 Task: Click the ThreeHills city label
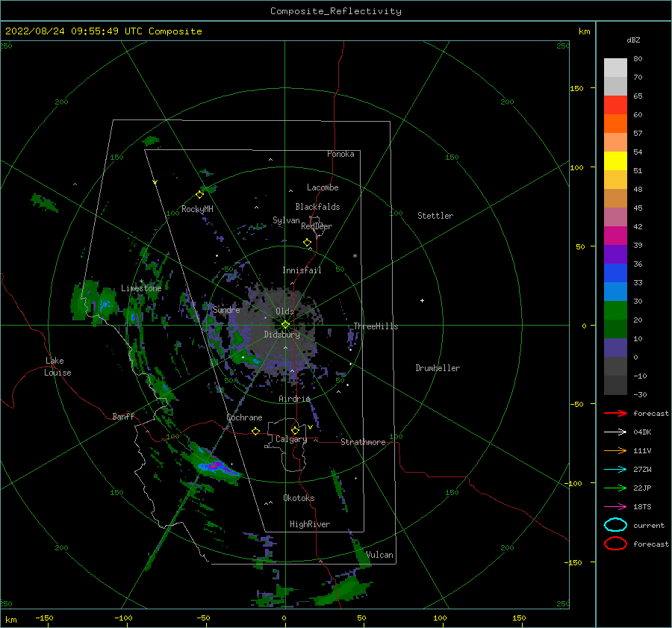coord(376,326)
